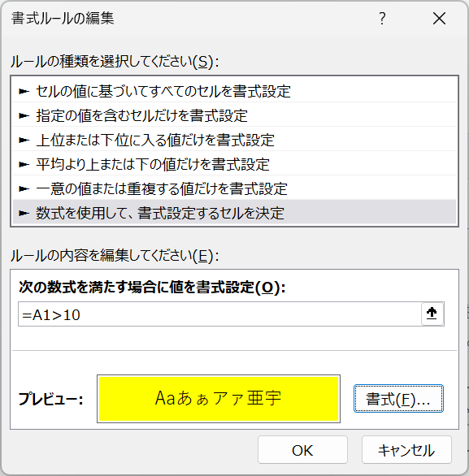Click the ルールの内容を編集してください(E) label
The width and height of the screenshot is (469, 476).
tap(115, 256)
